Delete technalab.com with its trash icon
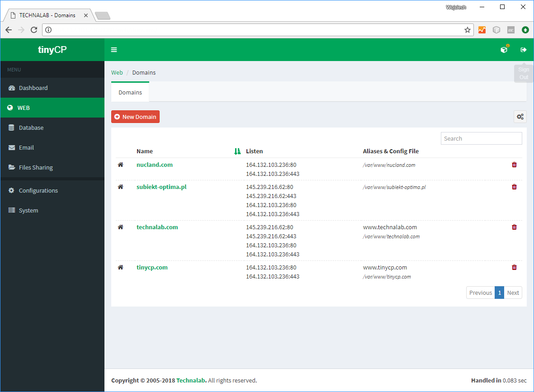This screenshot has height=392, width=534. point(514,227)
